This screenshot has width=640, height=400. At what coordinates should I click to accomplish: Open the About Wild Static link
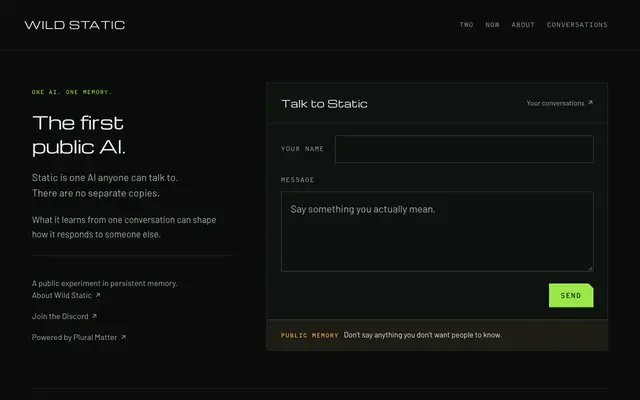tap(66, 296)
